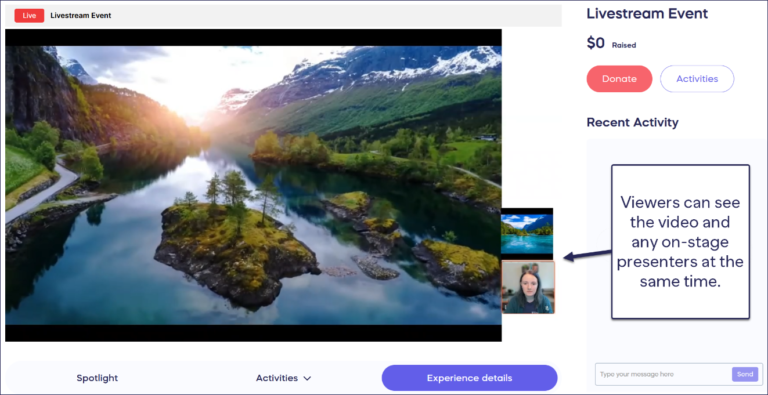Viewport: 768px width, 395px height.
Task: Open the Spotlight tab
Action: click(97, 378)
